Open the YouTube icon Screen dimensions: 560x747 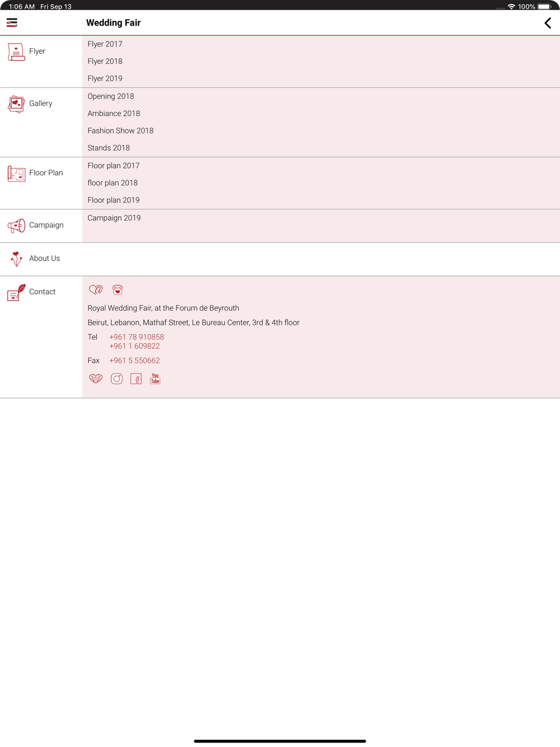pos(155,379)
